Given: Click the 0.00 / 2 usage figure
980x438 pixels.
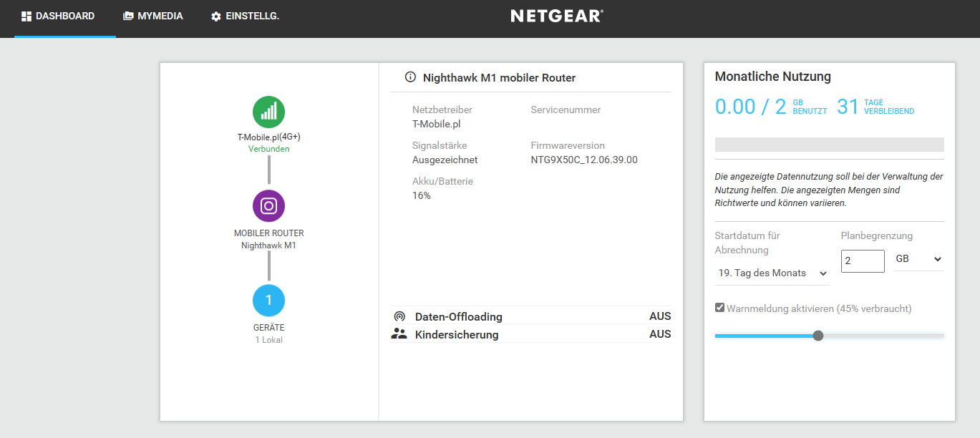Looking at the screenshot, I should coord(751,107).
